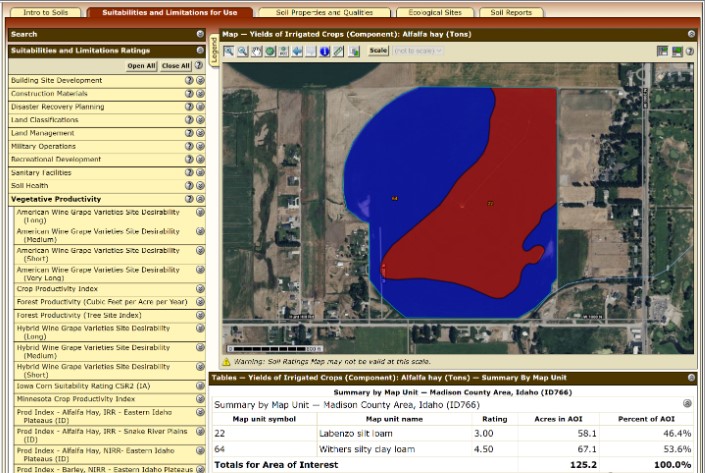
Task: Expand Forest Productivity Tree Site Index item
Action: tap(200, 315)
